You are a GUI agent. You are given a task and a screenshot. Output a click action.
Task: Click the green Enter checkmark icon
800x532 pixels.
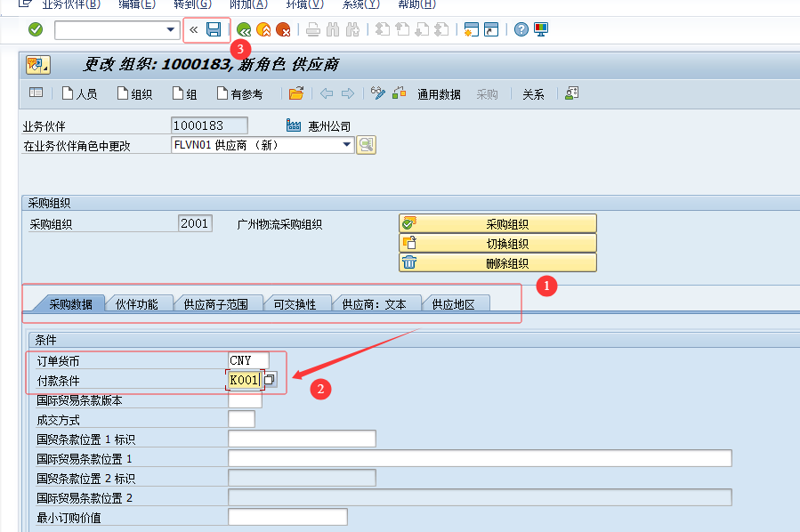pos(36,30)
